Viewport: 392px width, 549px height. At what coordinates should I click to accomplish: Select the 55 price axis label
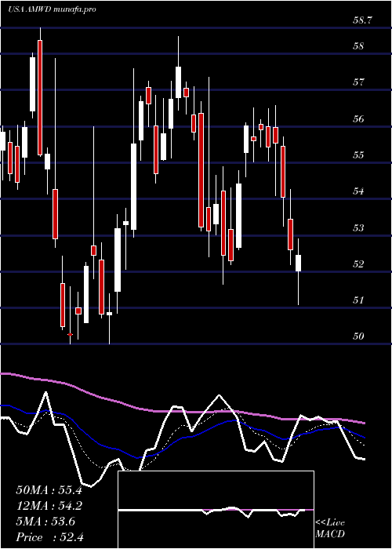coord(359,155)
